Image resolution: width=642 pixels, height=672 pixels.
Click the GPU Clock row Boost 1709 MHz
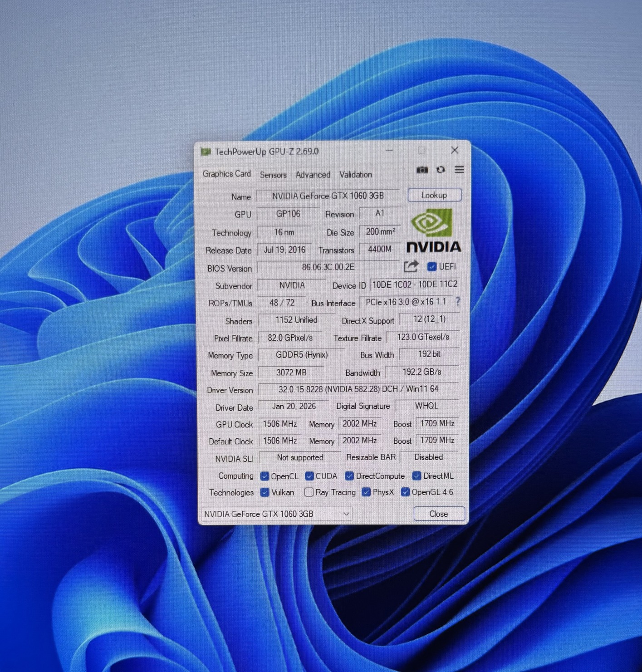coord(437,423)
